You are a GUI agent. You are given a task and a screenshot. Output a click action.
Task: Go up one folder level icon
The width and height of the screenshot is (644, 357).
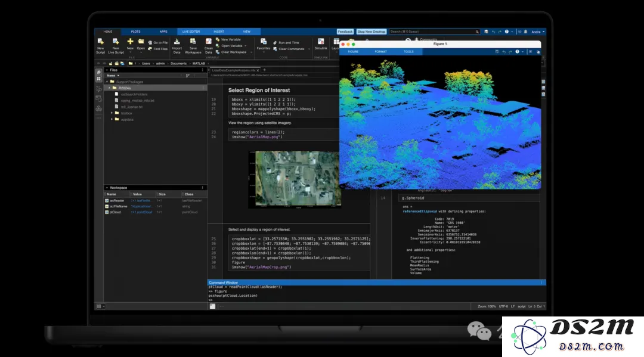tap(110, 64)
